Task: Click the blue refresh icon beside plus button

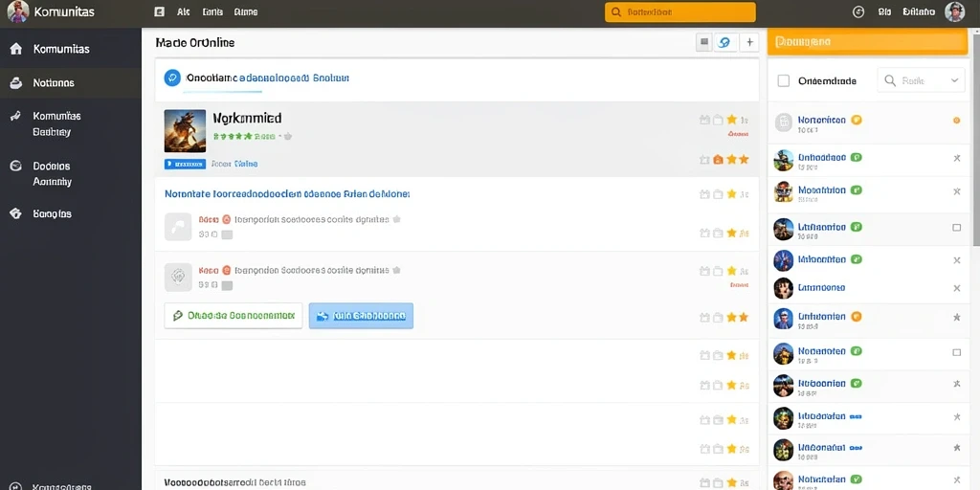Action: pyautogui.click(x=725, y=42)
